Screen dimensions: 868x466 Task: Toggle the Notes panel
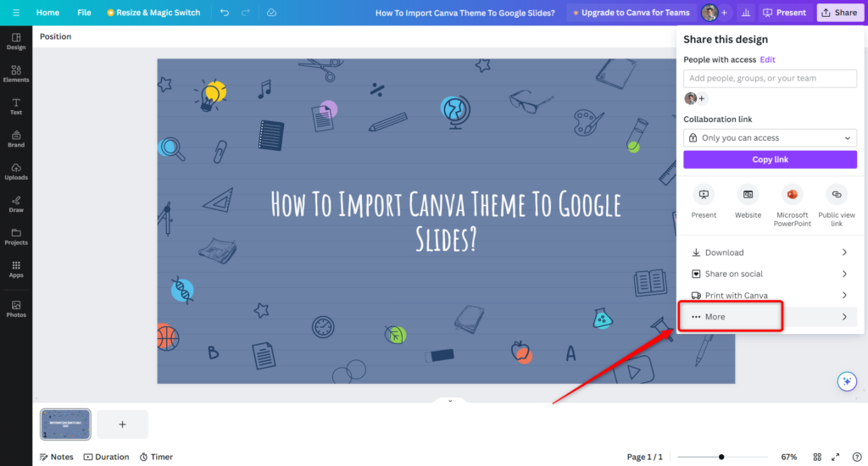point(56,457)
